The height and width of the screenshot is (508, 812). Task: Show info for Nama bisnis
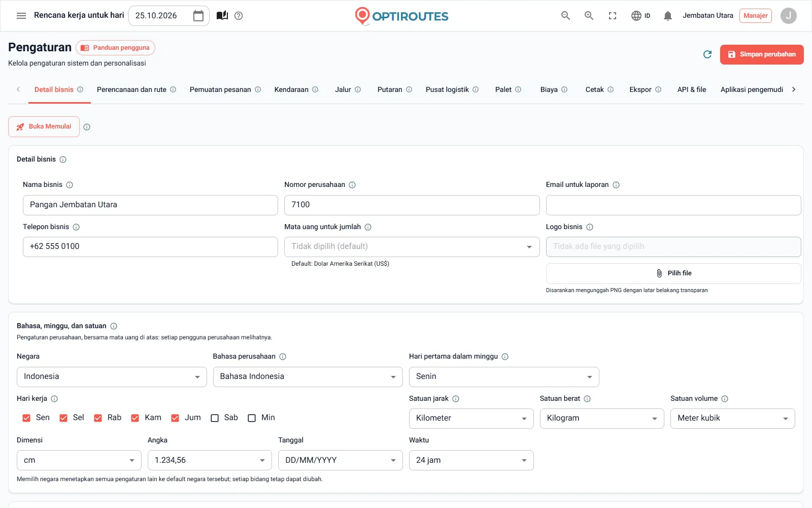tap(70, 185)
